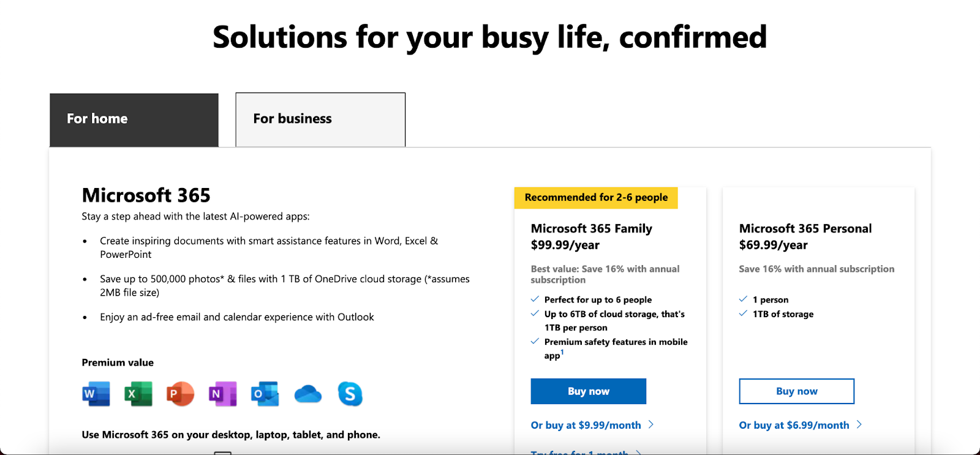
Task: Choose 'Or buy at $9.99/month' link
Action: coord(586,425)
